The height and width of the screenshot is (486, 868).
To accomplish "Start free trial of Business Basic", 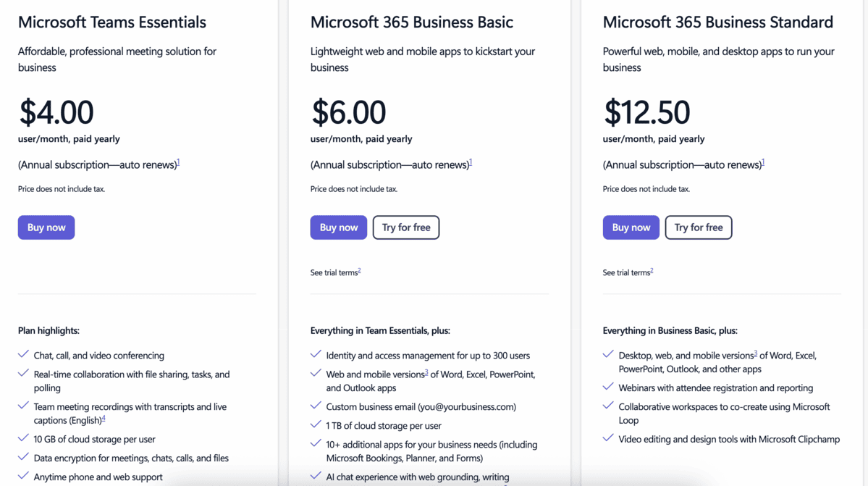I will click(x=406, y=227).
